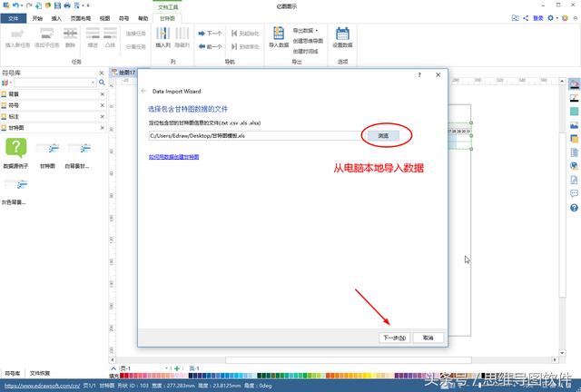Select the 背景 library category

[52, 94]
